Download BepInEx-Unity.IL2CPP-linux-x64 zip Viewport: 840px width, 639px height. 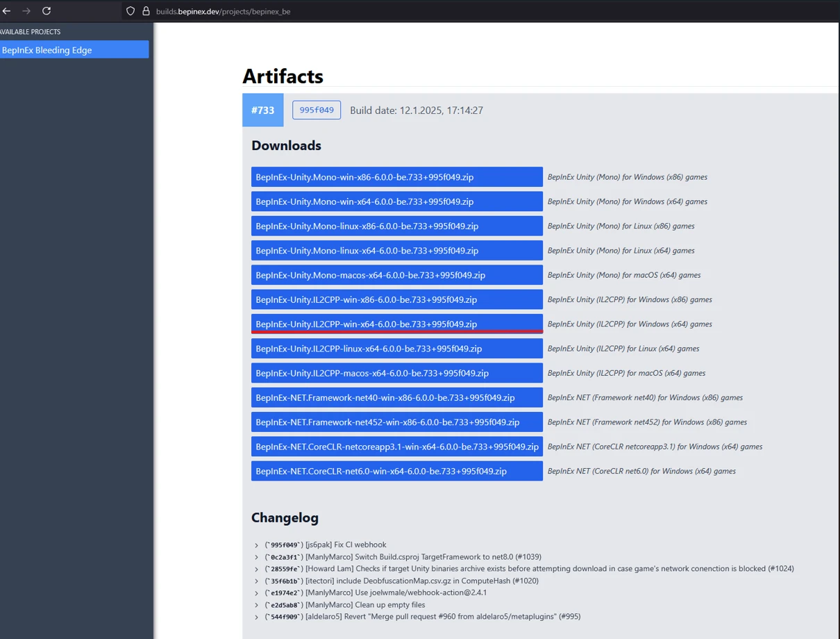[397, 349]
